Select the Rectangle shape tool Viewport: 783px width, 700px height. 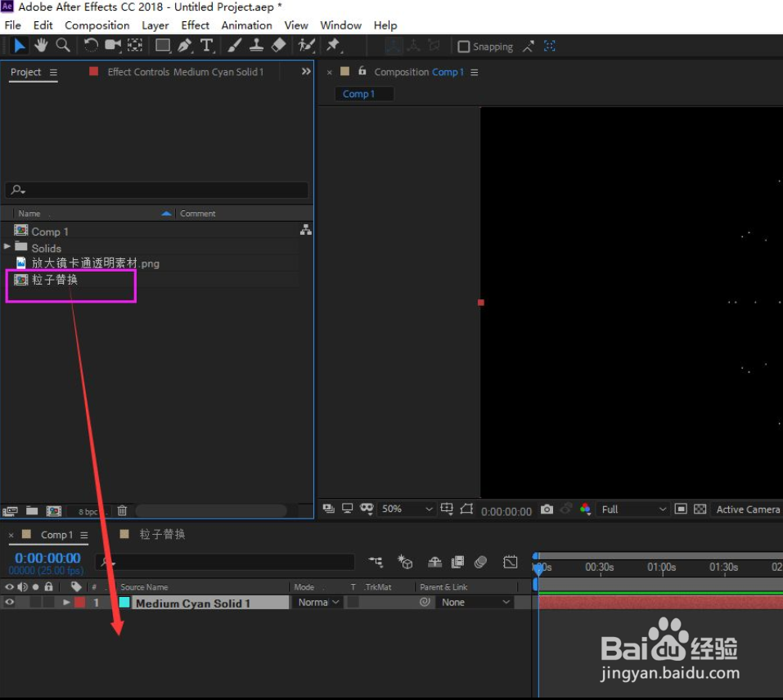click(163, 46)
